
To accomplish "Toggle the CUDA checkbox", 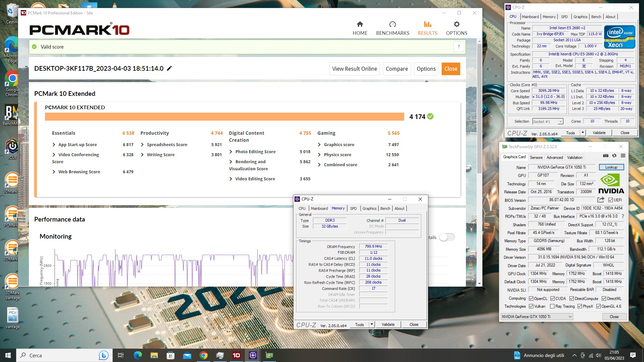I will coord(552,299).
